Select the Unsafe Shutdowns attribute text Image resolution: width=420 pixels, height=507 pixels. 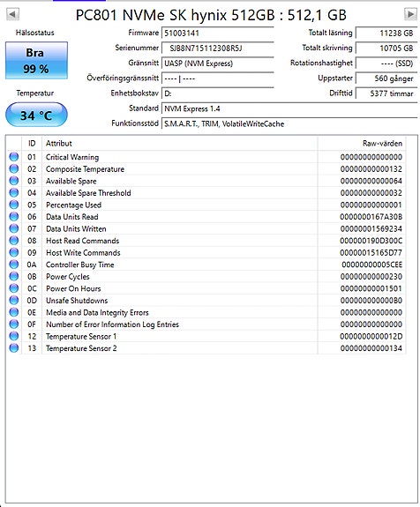(77, 301)
